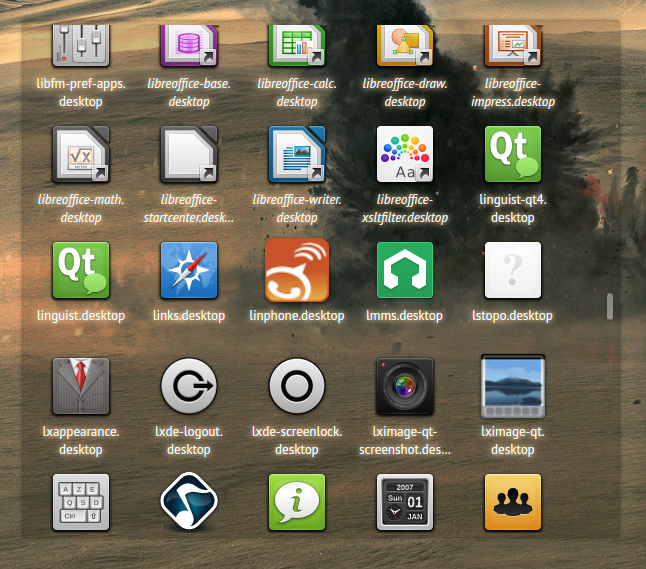
Task: Select the "libreoffice-calc.desktop" label
Action: click(297, 92)
